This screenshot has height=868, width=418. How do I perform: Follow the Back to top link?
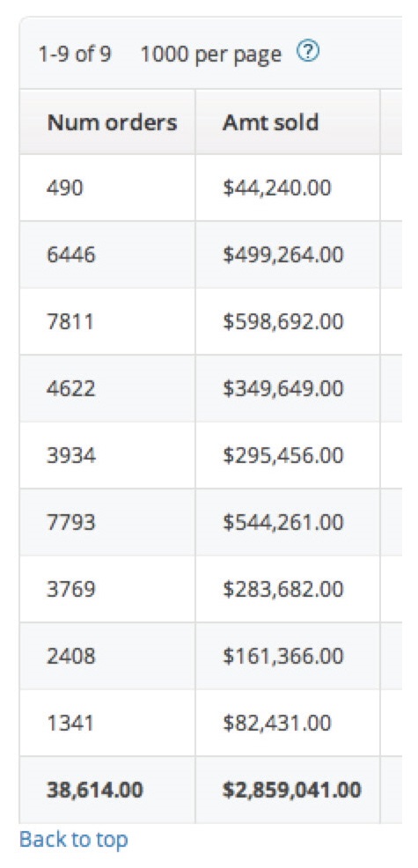pos(74,839)
